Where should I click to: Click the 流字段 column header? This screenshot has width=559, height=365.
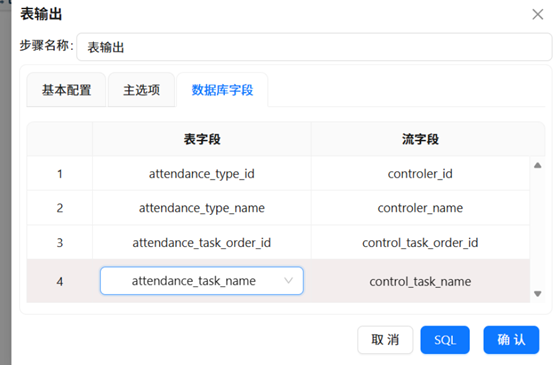pos(420,139)
